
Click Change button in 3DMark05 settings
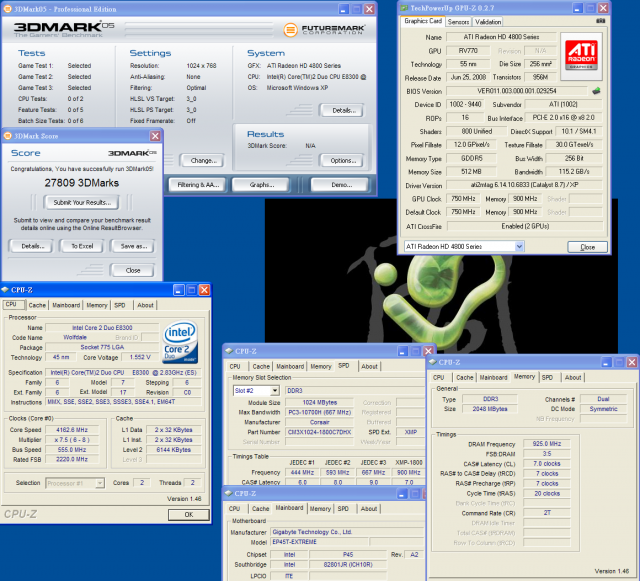point(203,160)
